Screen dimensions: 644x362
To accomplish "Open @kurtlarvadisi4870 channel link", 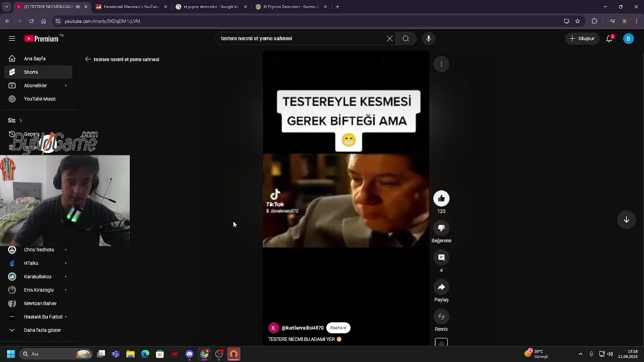I will click(x=302, y=328).
